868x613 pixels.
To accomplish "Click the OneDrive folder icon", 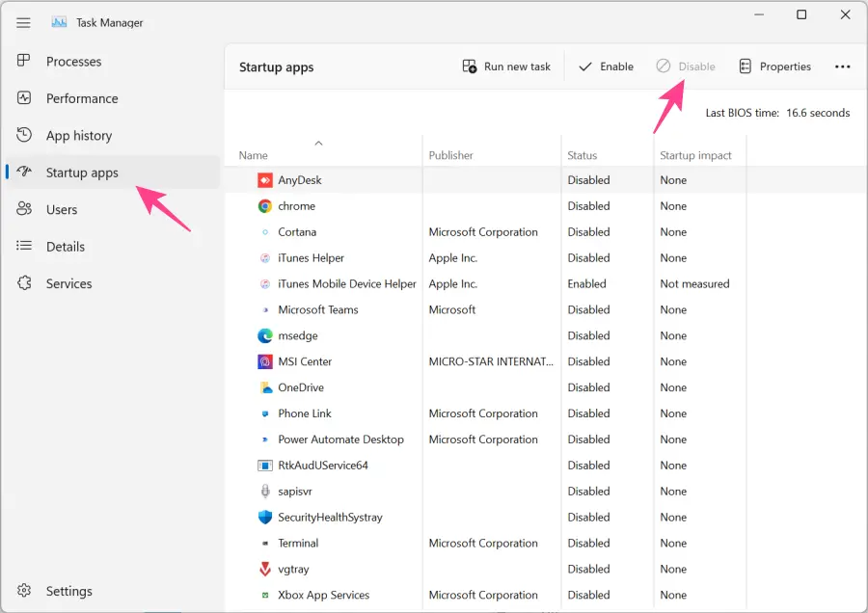I will (266, 387).
